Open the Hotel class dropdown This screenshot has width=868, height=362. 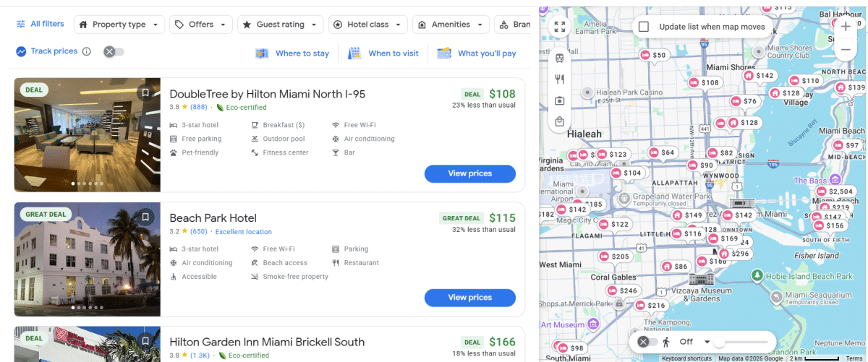367,25
